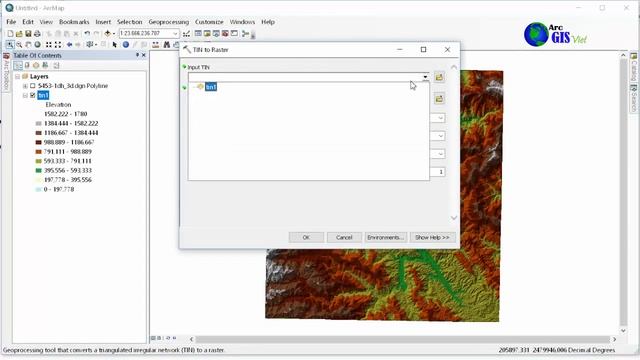Switch TOC to List By Visibility
The height and width of the screenshot is (360, 640).
(x=36, y=65)
